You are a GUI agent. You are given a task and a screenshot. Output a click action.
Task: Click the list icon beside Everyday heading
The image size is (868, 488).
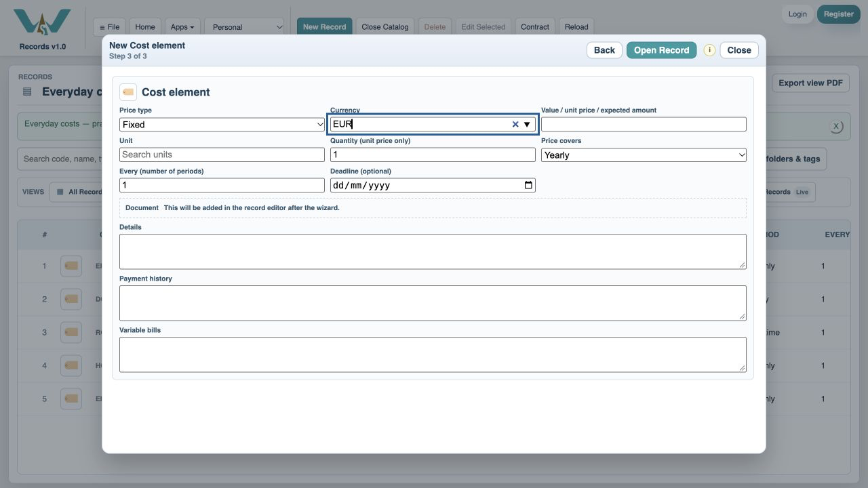click(27, 91)
